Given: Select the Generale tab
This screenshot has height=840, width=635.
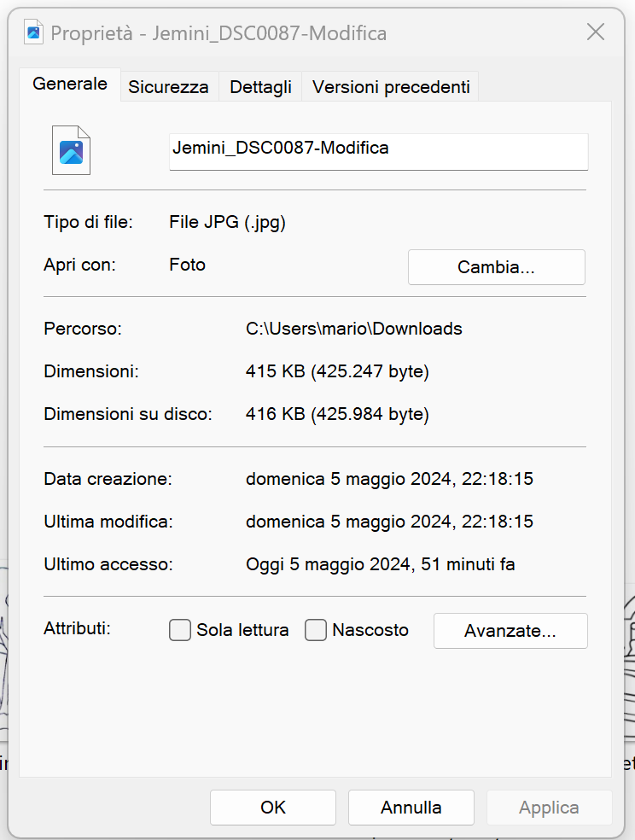Looking at the screenshot, I should (x=70, y=85).
